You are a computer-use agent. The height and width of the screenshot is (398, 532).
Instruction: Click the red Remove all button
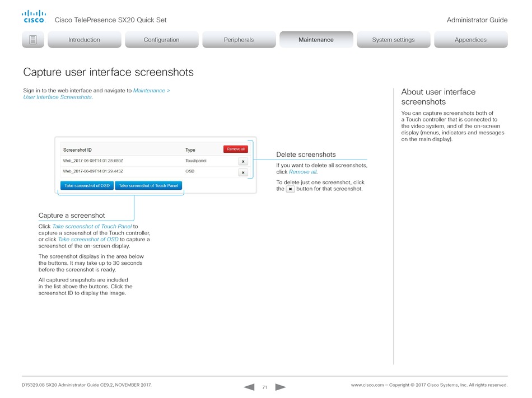pyautogui.click(x=236, y=149)
